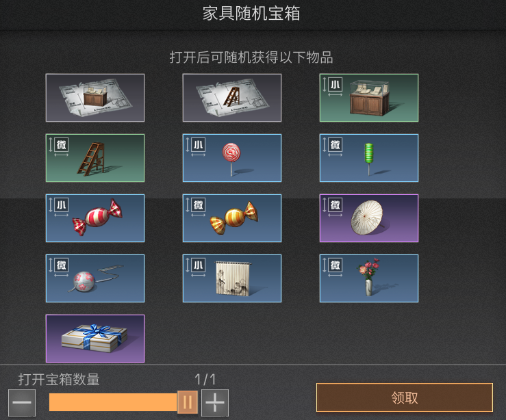The height and width of the screenshot is (420, 506).
Task: Select the display cabinet blueprint item
Action: click(95, 98)
